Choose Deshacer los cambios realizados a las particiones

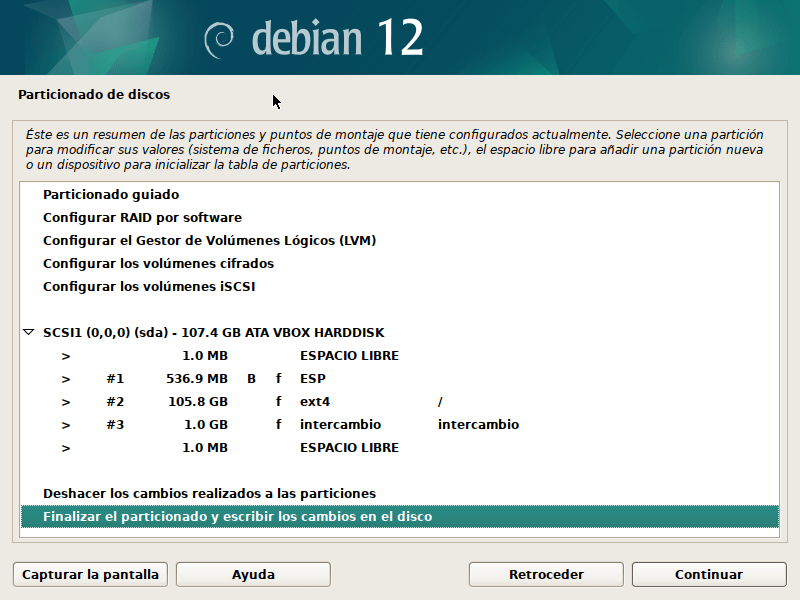pyautogui.click(x=399, y=493)
